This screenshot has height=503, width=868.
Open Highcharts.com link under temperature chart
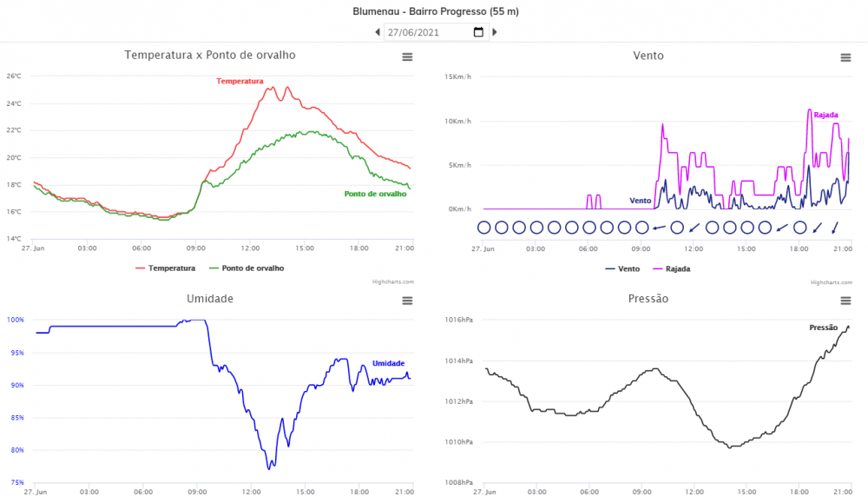pos(392,281)
